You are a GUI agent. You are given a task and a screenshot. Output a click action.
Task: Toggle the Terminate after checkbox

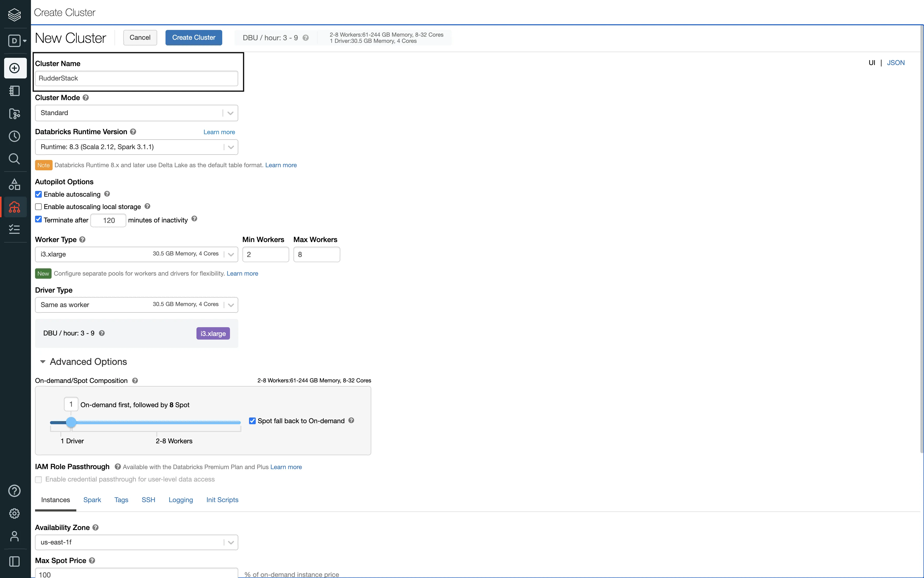(x=39, y=219)
